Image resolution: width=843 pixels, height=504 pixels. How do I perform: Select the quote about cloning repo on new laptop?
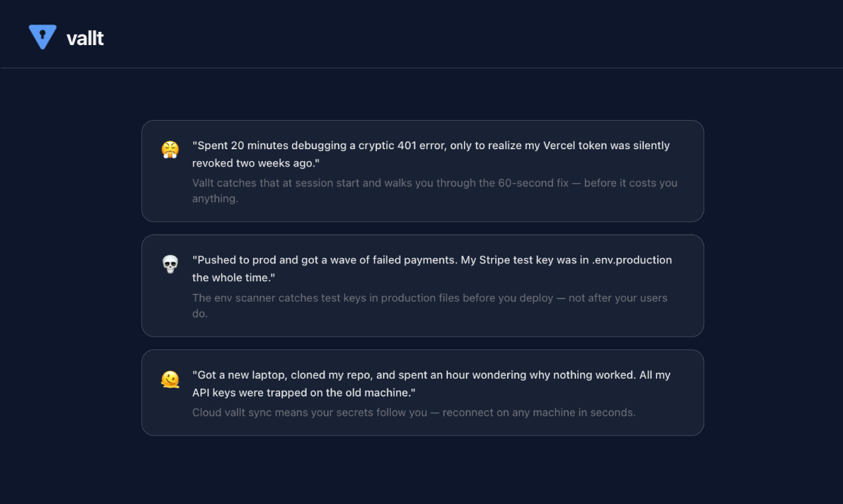[431, 383]
